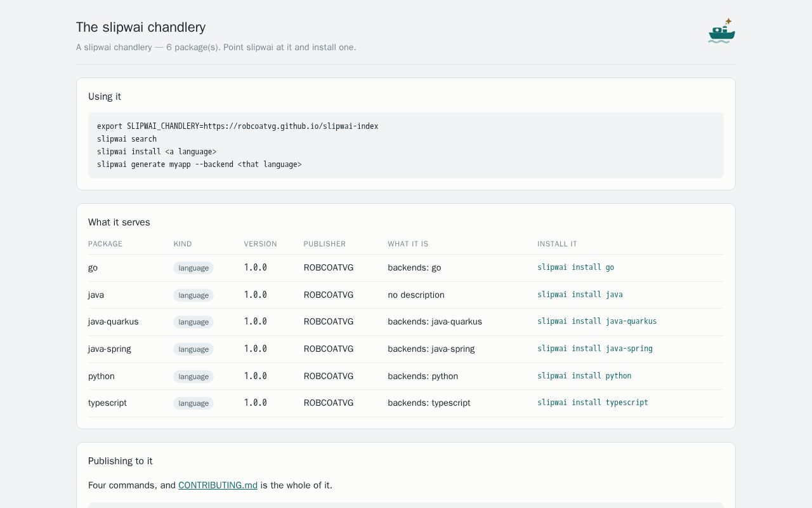
Task: Click the "backends: java-quarkus" description
Action: point(435,322)
